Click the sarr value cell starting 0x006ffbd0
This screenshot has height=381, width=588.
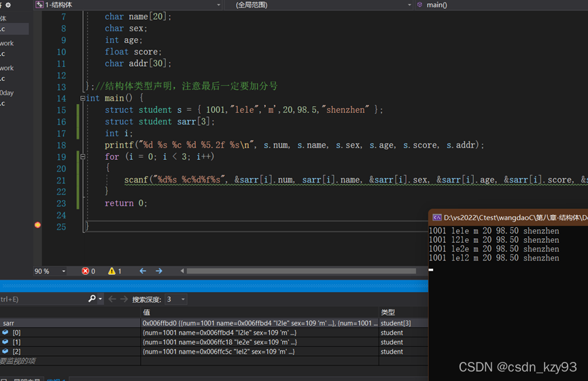[260, 323]
